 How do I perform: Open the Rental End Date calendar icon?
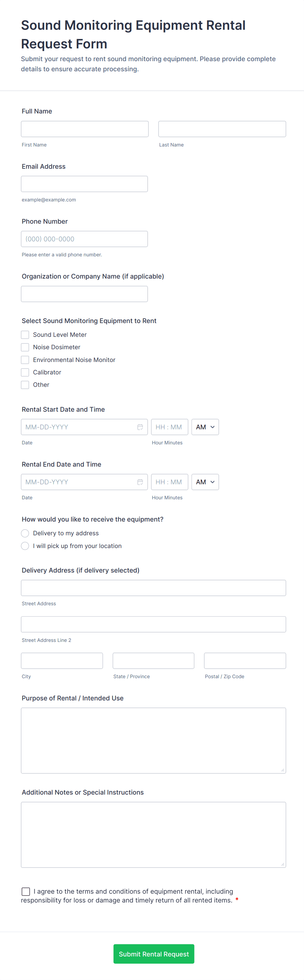(140, 482)
